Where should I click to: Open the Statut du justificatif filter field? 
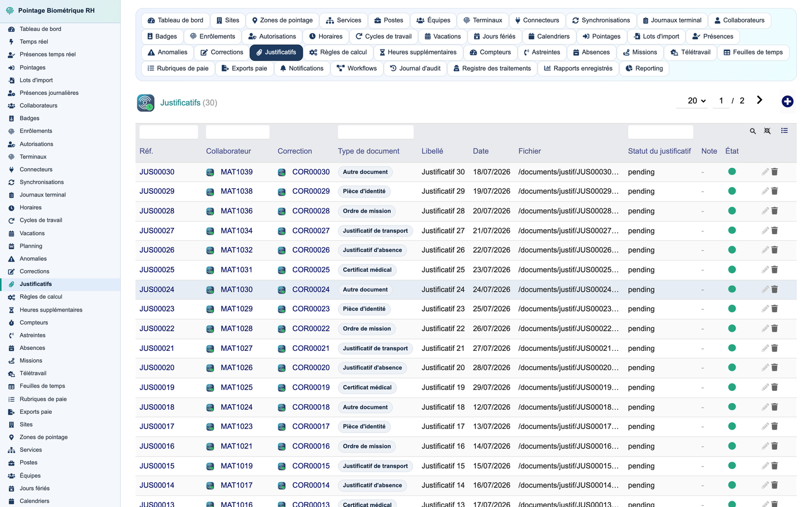pos(660,132)
